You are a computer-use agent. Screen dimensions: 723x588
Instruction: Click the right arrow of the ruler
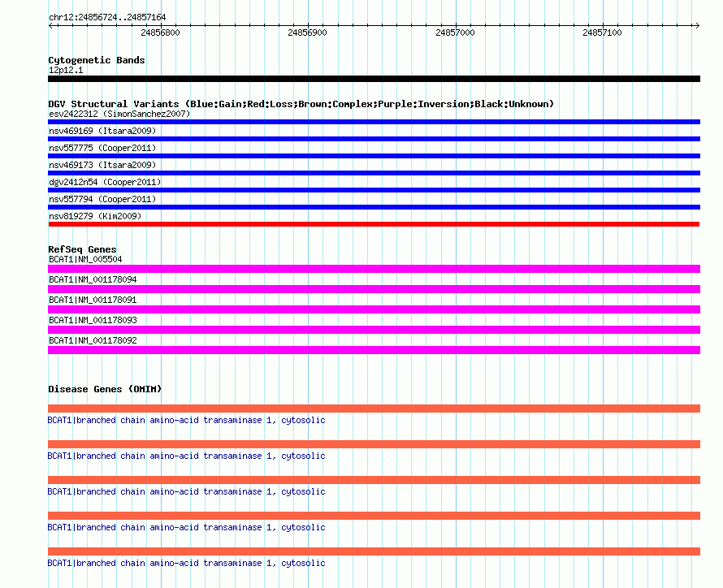pyautogui.click(x=697, y=26)
